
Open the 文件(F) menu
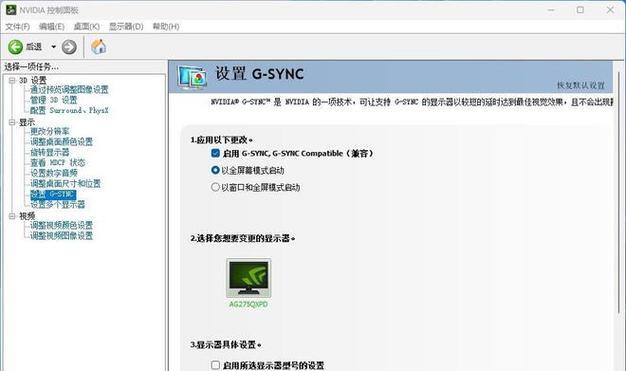pos(18,26)
